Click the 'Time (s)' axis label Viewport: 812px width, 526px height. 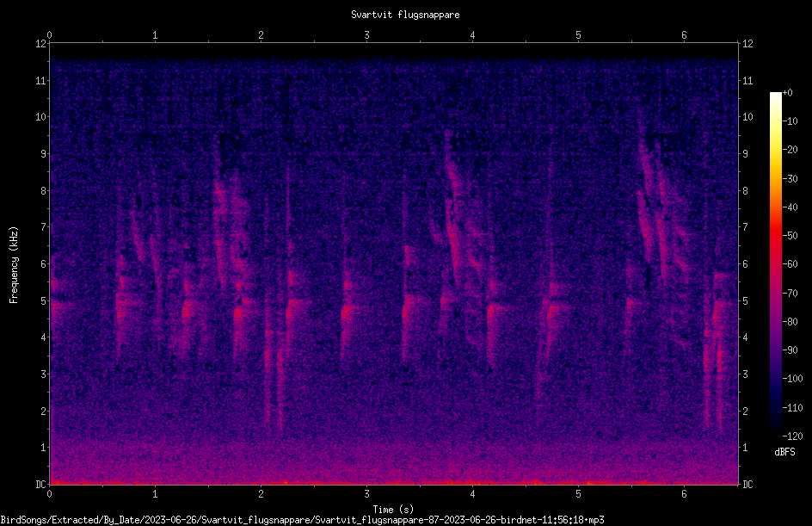(x=393, y=510)
